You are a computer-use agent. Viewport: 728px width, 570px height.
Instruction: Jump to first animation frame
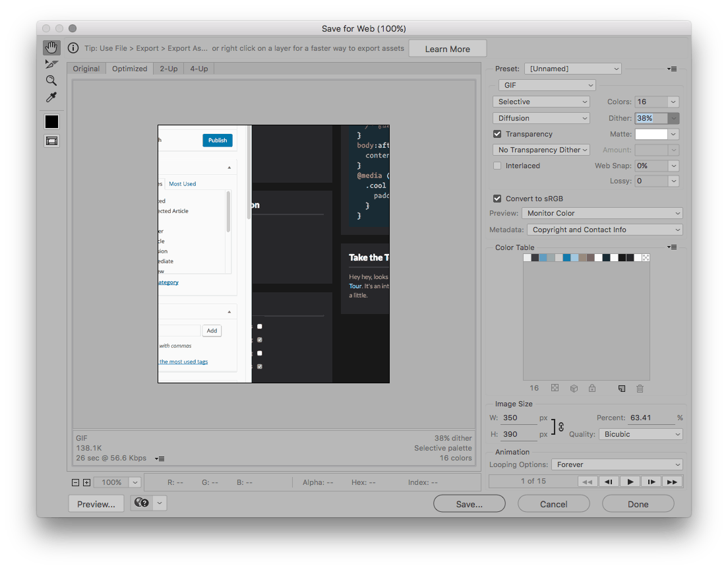click(x=588, y=482)
